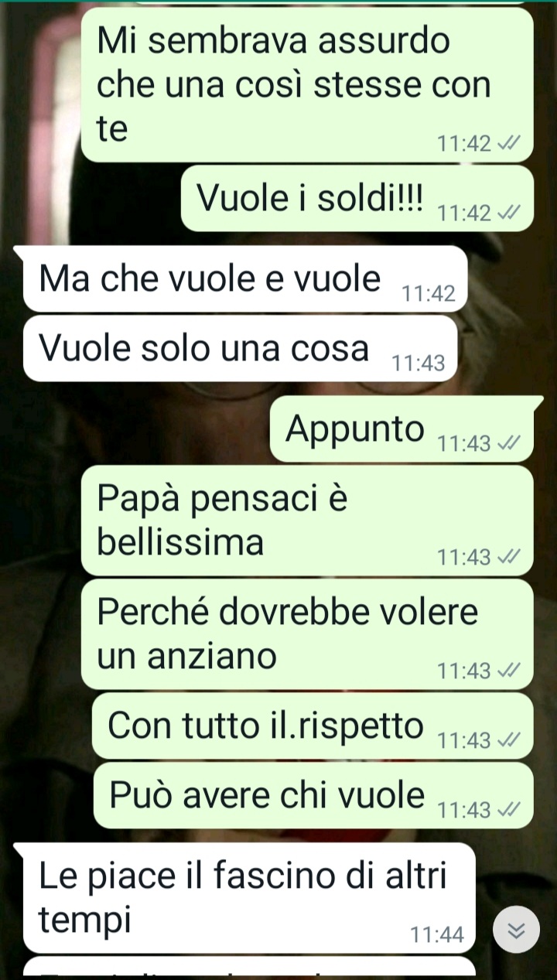Image resolution: width=557 pixels, height=980 pixels.
Task: Tap the 'Papà pensaci è bellissima' bubble
Action: coord(307,521)
